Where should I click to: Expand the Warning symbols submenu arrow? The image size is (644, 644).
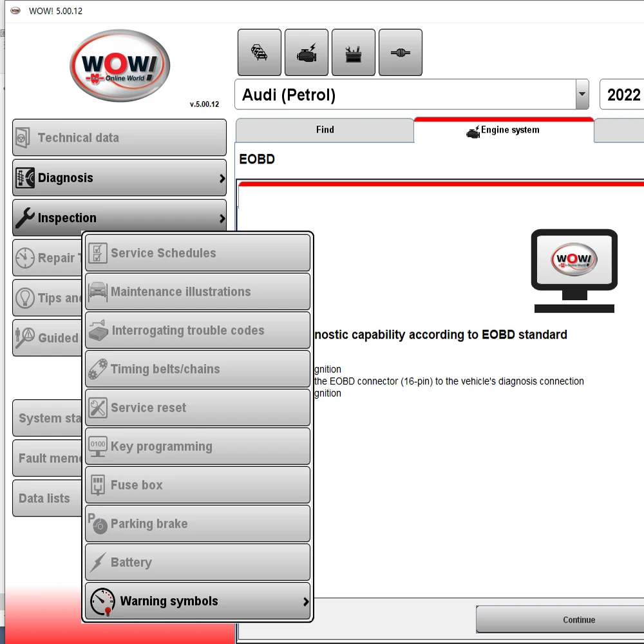pos(305,601)
